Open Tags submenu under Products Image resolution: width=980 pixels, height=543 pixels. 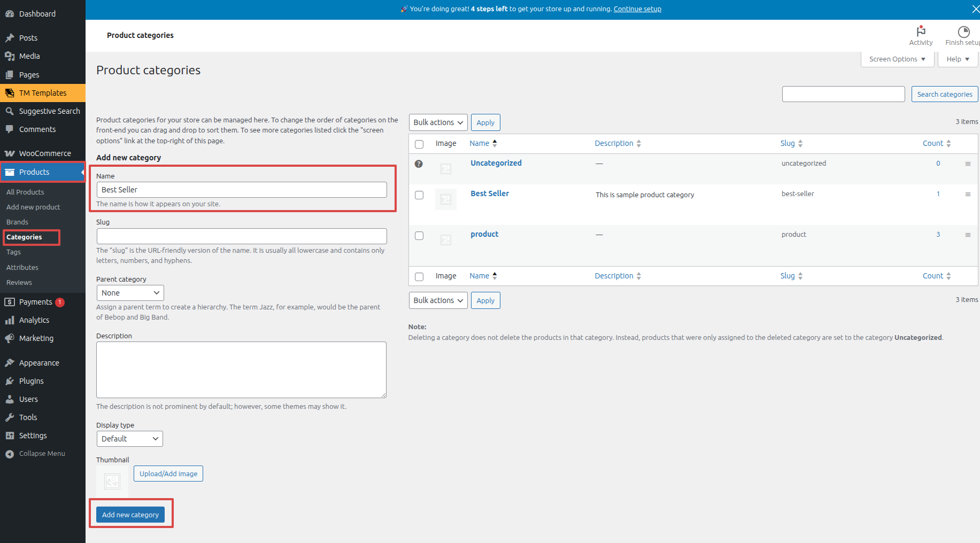tap(13, 252)
